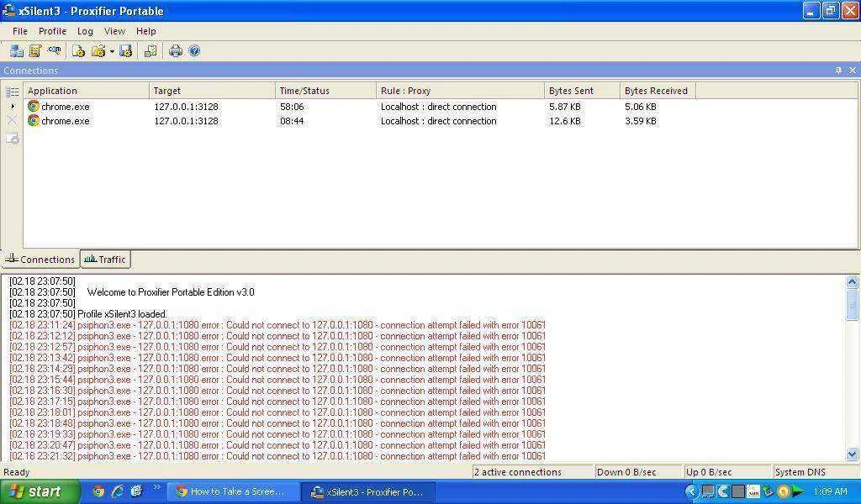Click the Welcome to Proxifier log line

[132, 292]
